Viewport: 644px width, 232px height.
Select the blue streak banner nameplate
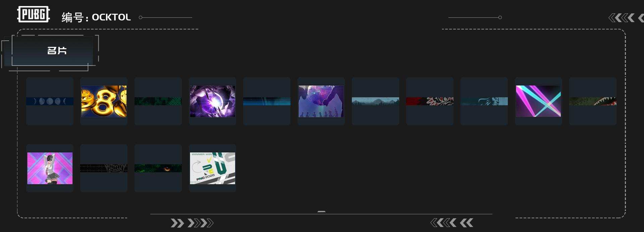point(267,101)
